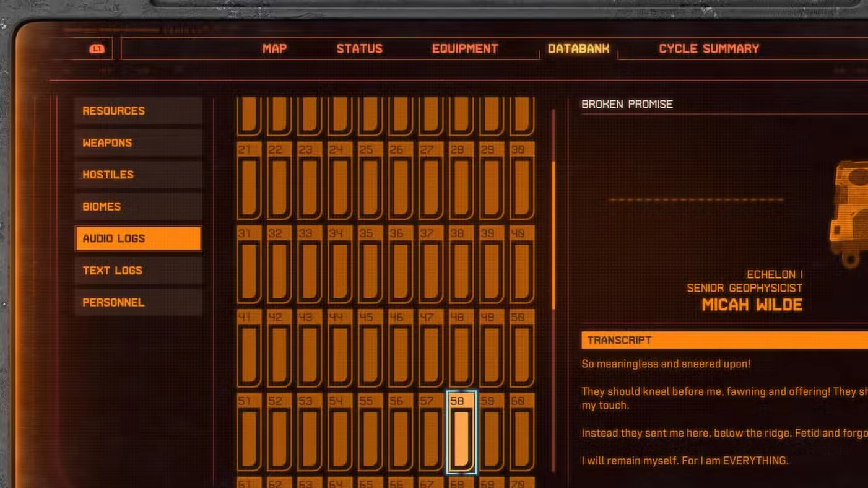The height and width of the screenshot is (488, 868).
Task: Choose audio log slot 43
Action: (310, 349)
